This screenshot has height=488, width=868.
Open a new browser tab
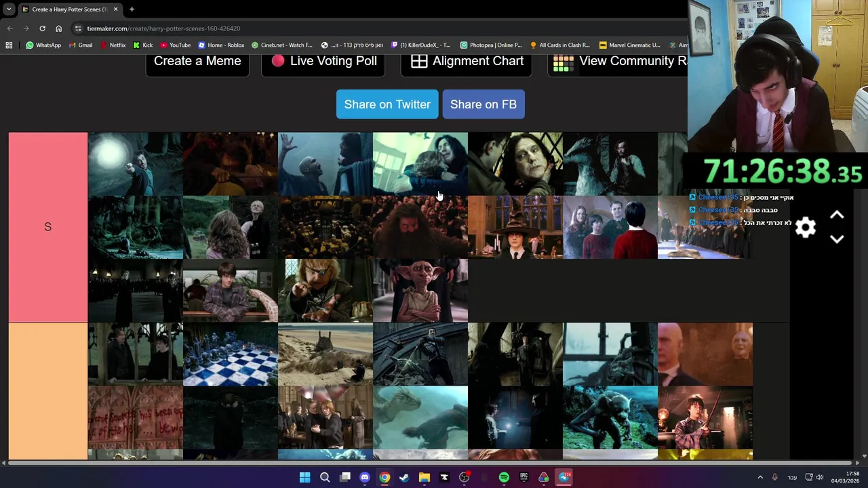(x=132, y=9)
